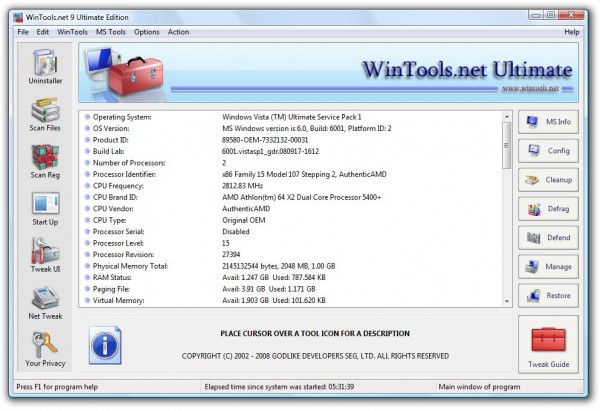Select the Start Up manager icon
The image size is (600, 411).
point(45,208)
